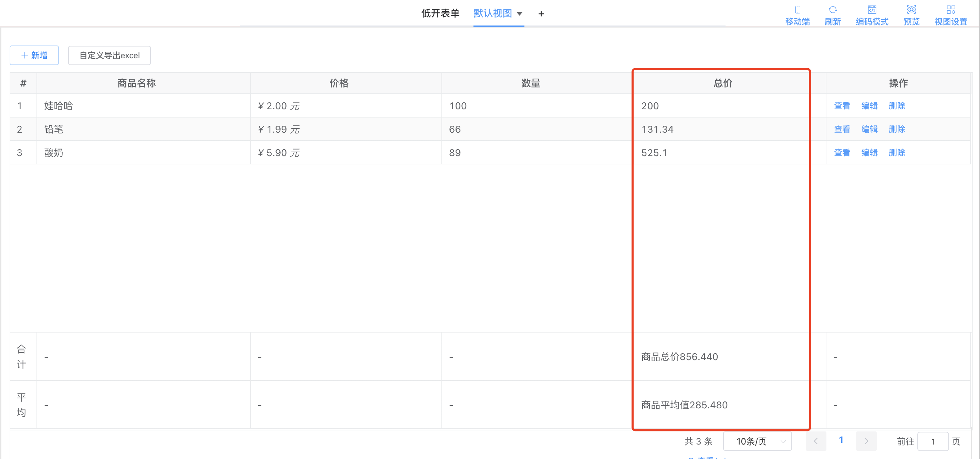980x459 pixels.
Task: Click page number 1 in pagination
Action: (841, 440)
